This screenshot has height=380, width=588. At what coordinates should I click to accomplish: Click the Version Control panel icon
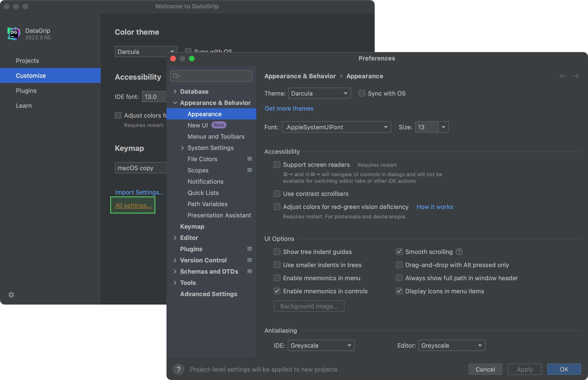click(x=250, y=260)
